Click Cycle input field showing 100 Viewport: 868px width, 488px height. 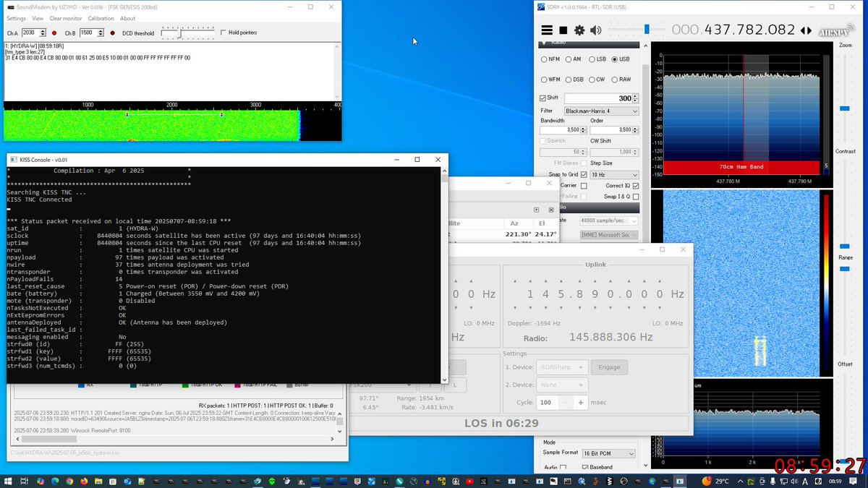[548, 403]
